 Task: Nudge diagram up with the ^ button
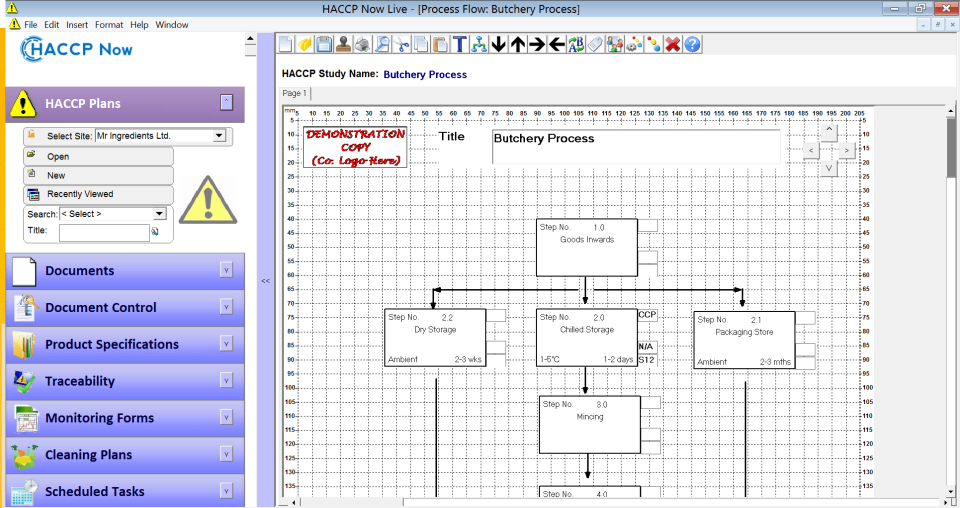coord(829,132)
